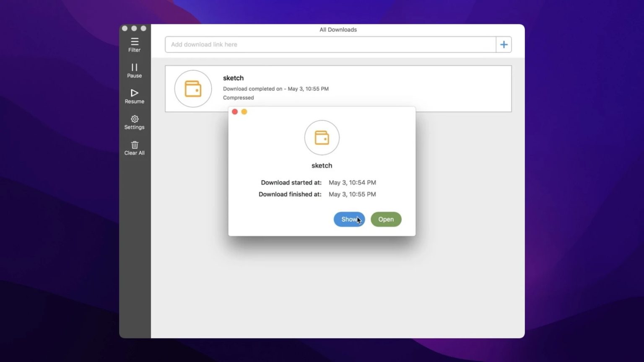This screenshot has height=362, width=644.
Task: Click the All Downloads header label
Action: [x=338, y=29]
